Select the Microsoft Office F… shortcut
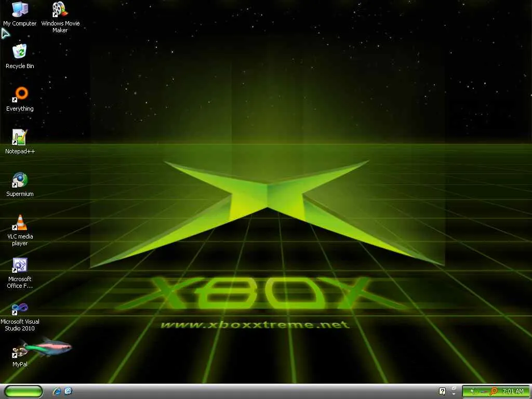The height and width of the screenshot is (399, 532). [x=20, y=273]
